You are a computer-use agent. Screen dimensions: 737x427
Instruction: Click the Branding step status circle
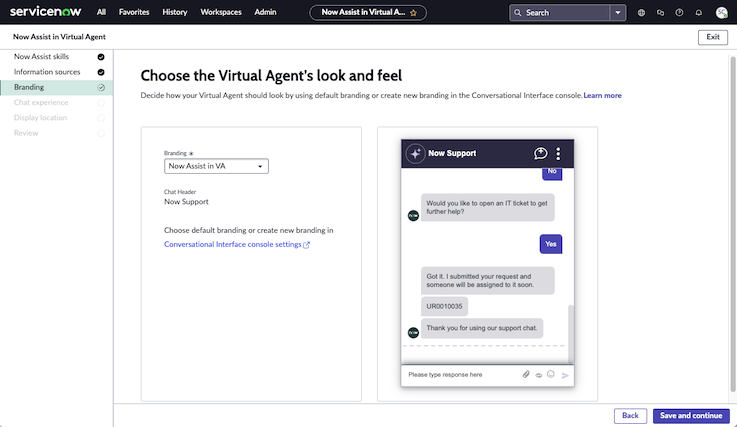[x=101, y=87]
